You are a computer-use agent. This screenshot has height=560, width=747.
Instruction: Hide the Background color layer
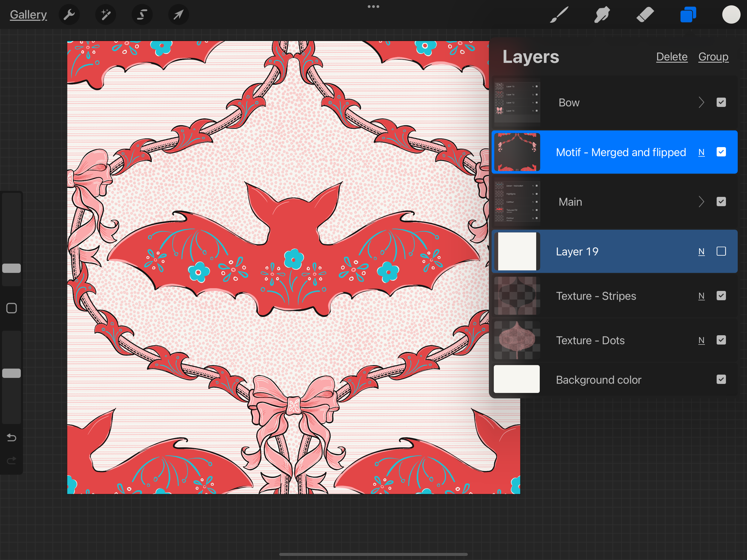pos(721,379)
